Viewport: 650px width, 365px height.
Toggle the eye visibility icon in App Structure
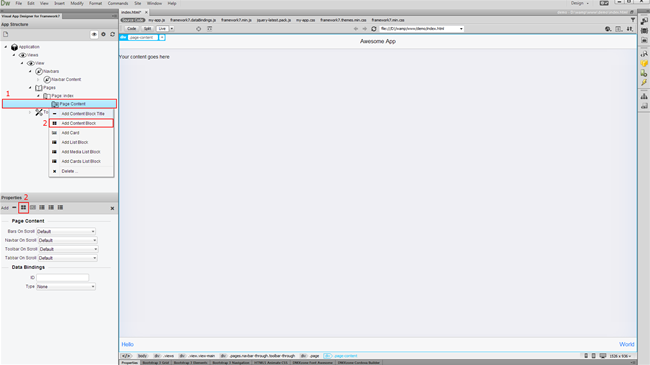(94, 34)
